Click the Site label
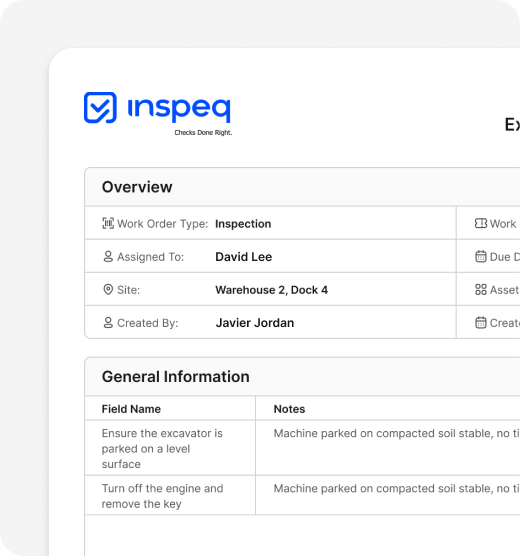 pos(128,290)
